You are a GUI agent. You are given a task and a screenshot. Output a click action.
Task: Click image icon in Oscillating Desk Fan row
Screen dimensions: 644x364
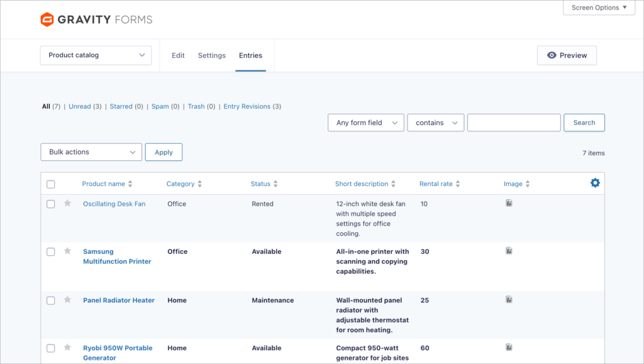pos(508,203)
